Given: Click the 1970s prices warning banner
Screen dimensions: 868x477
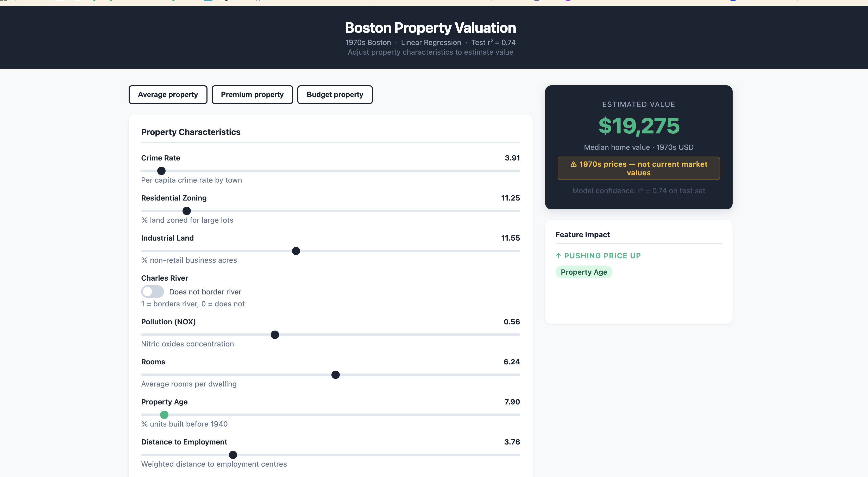Looking at the screenshot, I should point(639,168).
